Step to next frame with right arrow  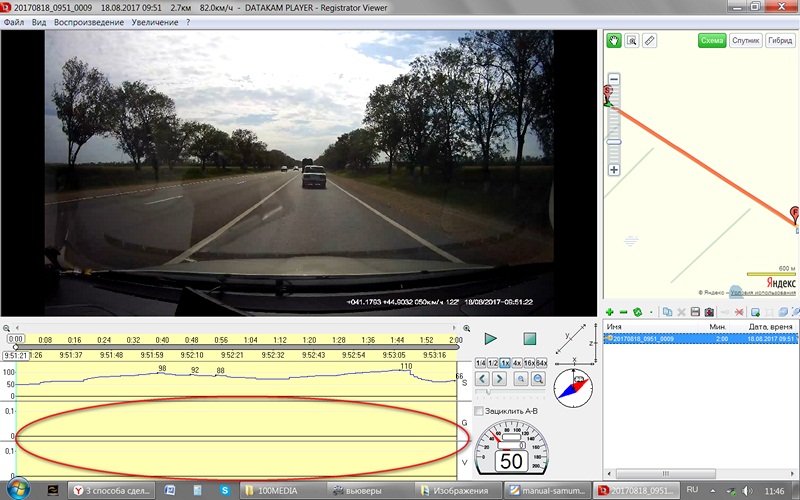499,379
